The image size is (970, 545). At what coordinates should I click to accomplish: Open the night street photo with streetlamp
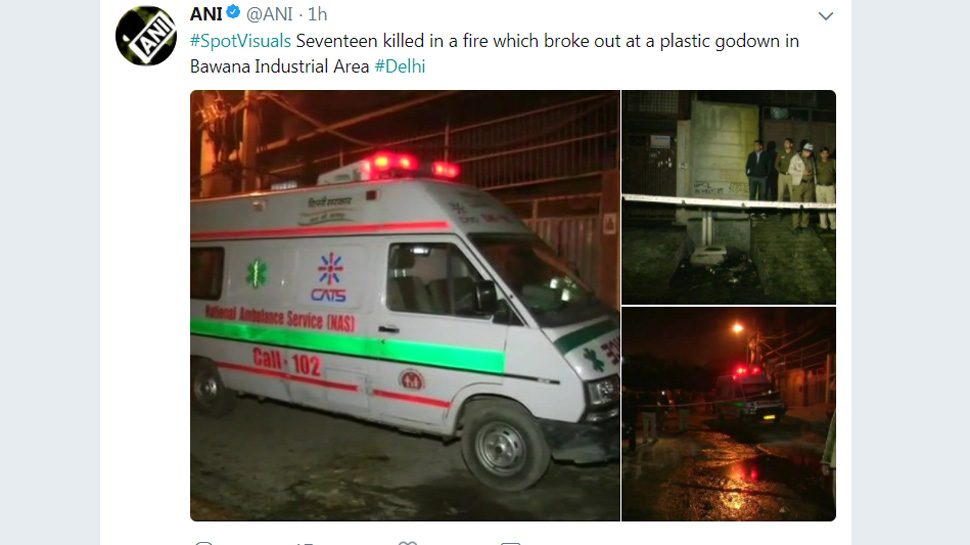point(729,414)
